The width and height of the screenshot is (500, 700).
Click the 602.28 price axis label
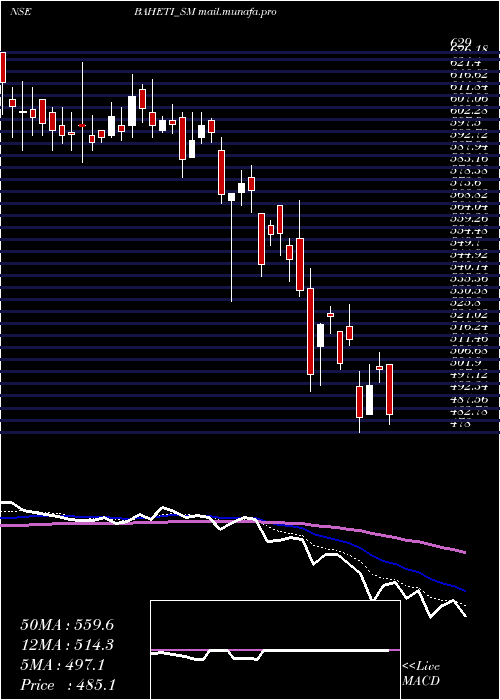coord(469,111)
